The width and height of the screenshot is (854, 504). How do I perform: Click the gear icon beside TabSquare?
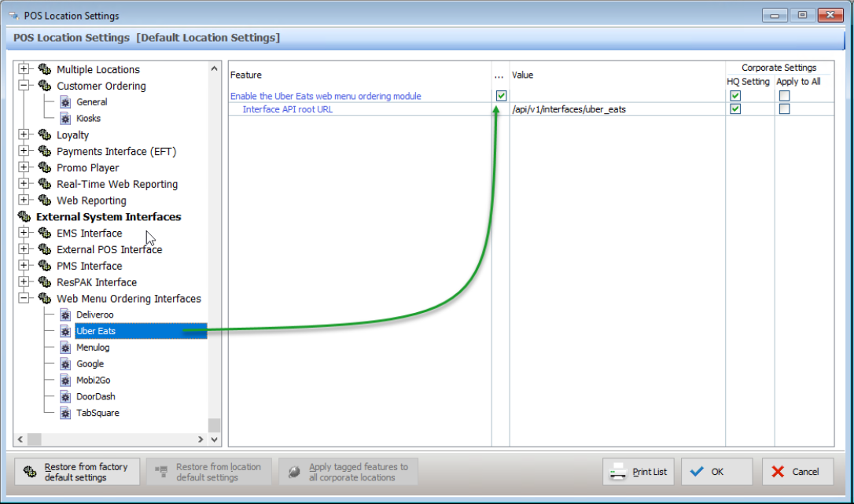(x=65, y=414)
